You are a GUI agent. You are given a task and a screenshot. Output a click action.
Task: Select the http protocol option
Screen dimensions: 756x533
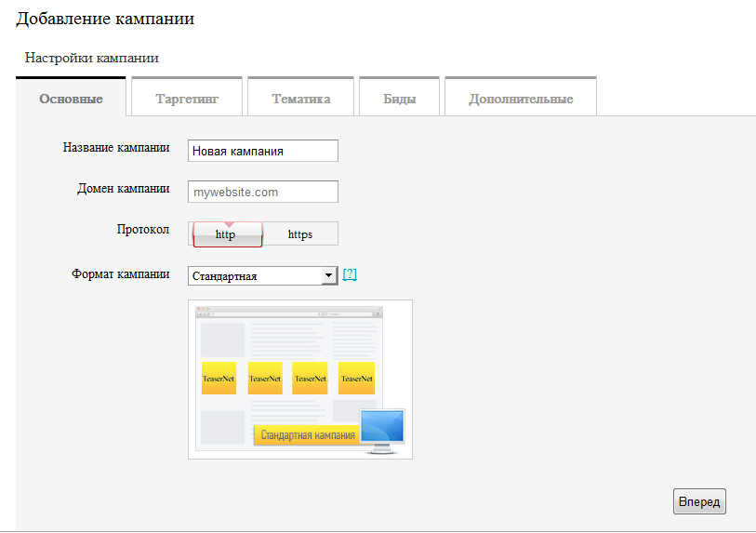[x=226, y=234]
